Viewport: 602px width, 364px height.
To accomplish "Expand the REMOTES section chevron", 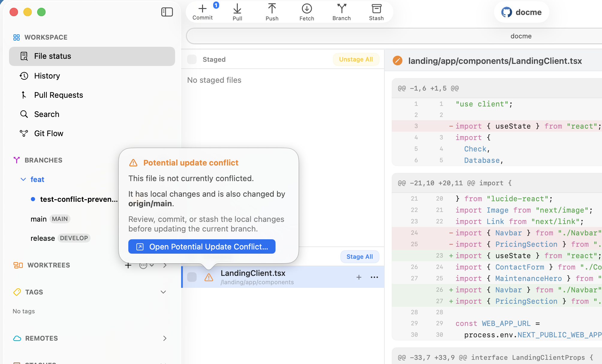I will point(165,338).
